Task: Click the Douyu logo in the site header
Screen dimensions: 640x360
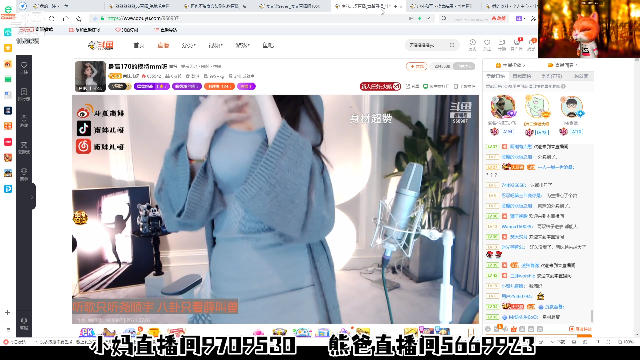Action: point(101,45)
